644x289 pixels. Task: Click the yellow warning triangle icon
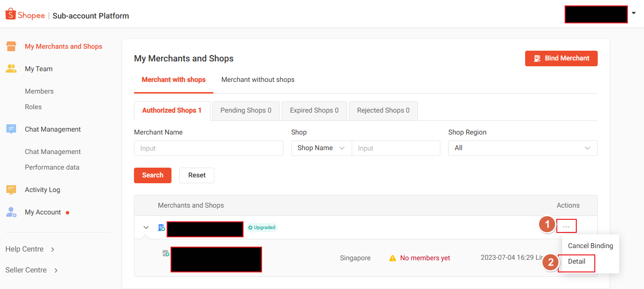[x=393, y=258]
